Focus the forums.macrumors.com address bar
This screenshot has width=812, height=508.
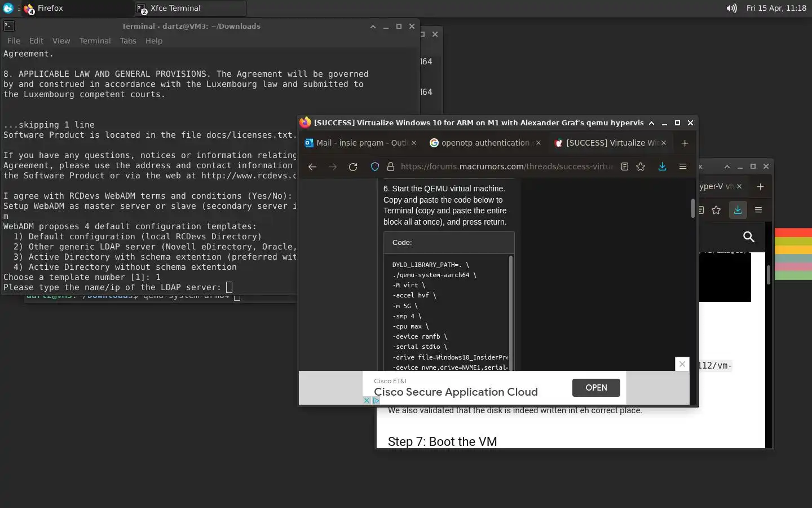pyautogui.click(x=507, y=167)
